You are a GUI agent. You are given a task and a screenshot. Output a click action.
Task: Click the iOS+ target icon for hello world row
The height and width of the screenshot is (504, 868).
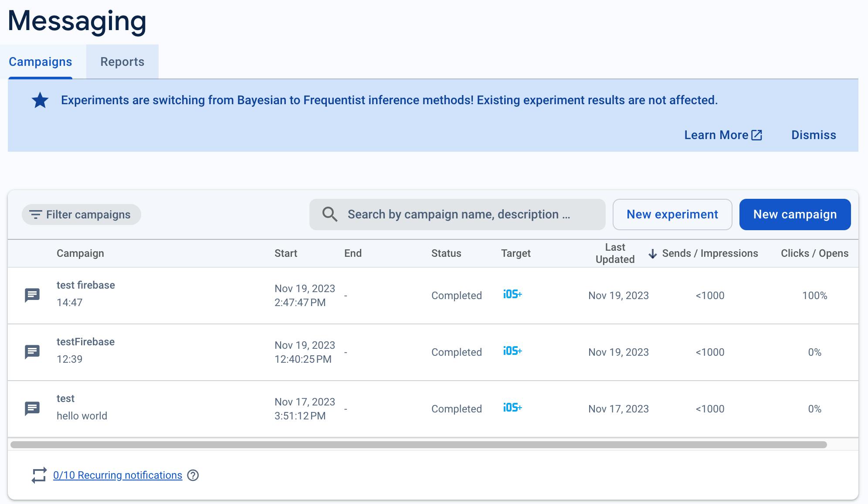click(512, 408)
